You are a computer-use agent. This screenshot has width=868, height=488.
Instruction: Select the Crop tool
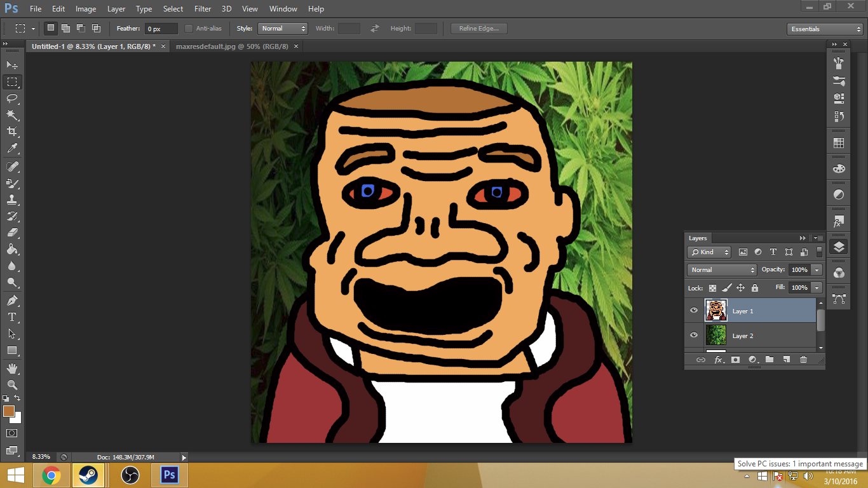(x=12, y=132)
